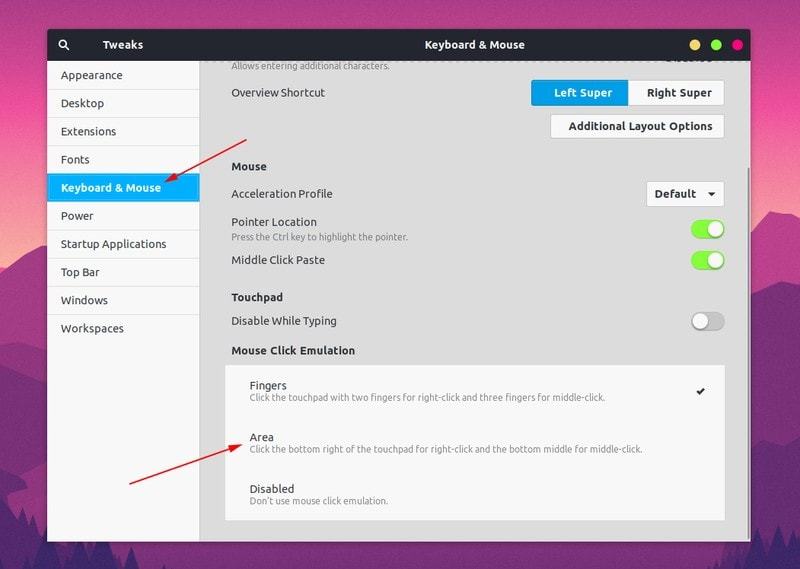Click the green maximize window button
Image resolution: width=800 pixels, height=569 pixels.
tap(716, 45)
